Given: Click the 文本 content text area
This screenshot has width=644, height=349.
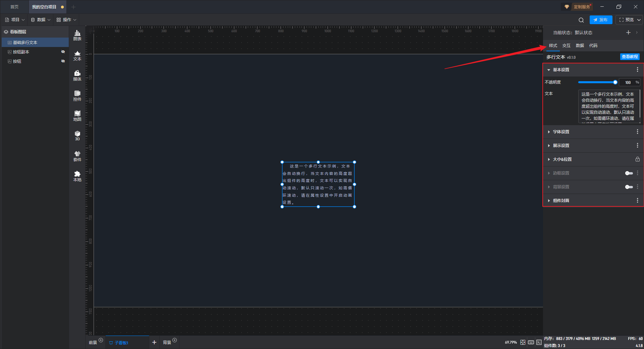Looking at the screenshot, I should tap(609, 106).
